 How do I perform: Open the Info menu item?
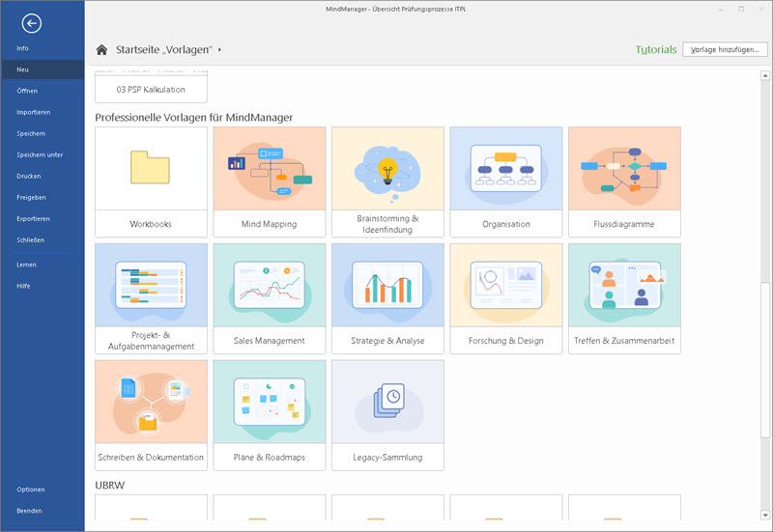click(23, 48)
